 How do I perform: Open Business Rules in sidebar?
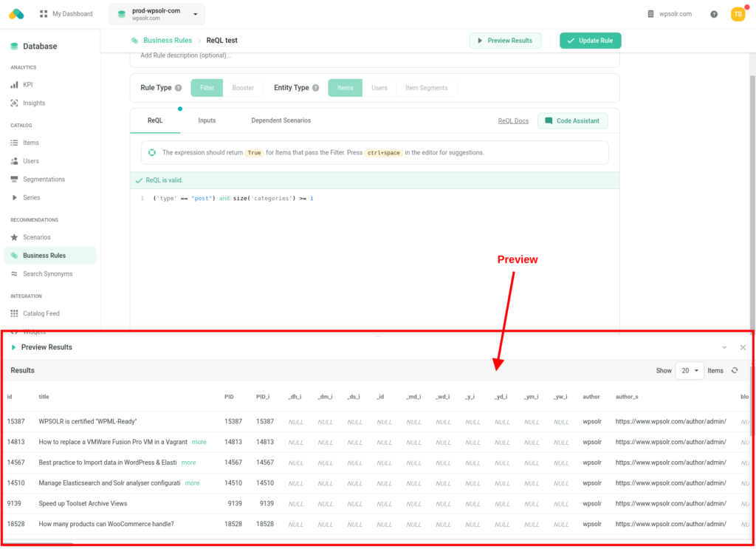coord(50,256)
